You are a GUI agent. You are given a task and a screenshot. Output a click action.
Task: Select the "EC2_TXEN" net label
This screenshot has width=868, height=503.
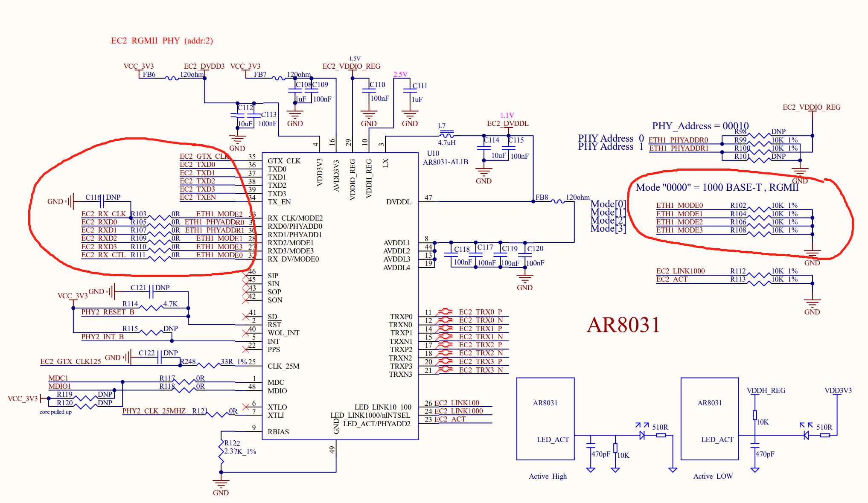click(198, 197)
